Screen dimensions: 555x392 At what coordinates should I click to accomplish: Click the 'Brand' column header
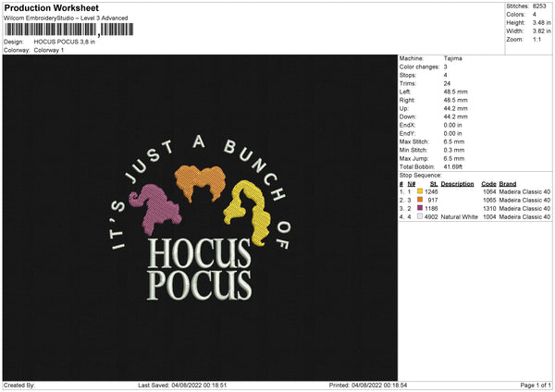tap(508, 184)
